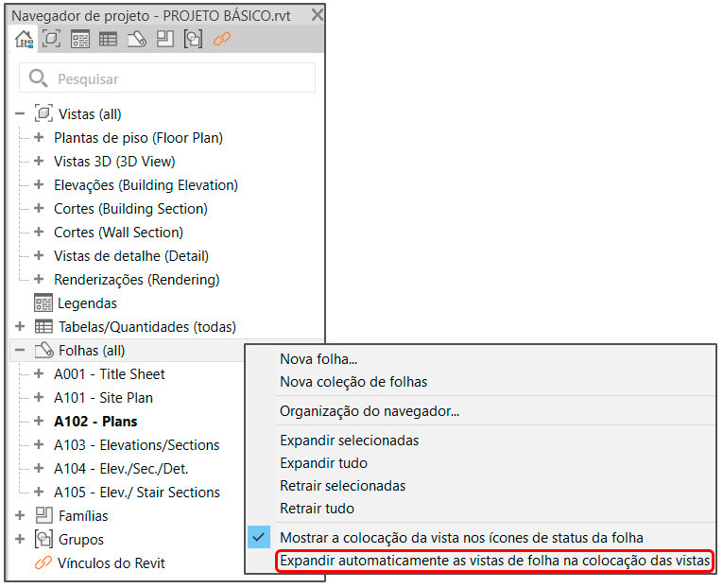Click the orange Revit Links icon in toolbar

(222, 39)
